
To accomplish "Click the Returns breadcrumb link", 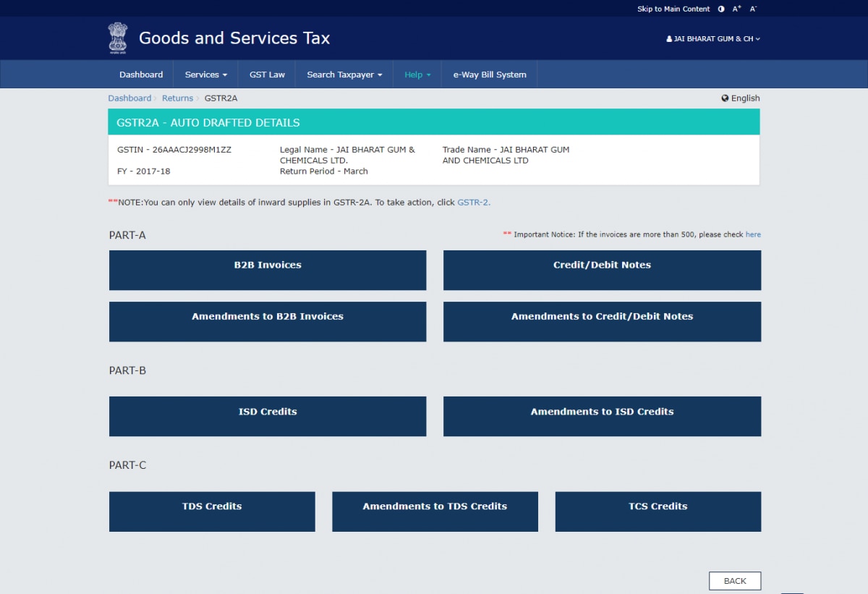I will tap(177, 98).
